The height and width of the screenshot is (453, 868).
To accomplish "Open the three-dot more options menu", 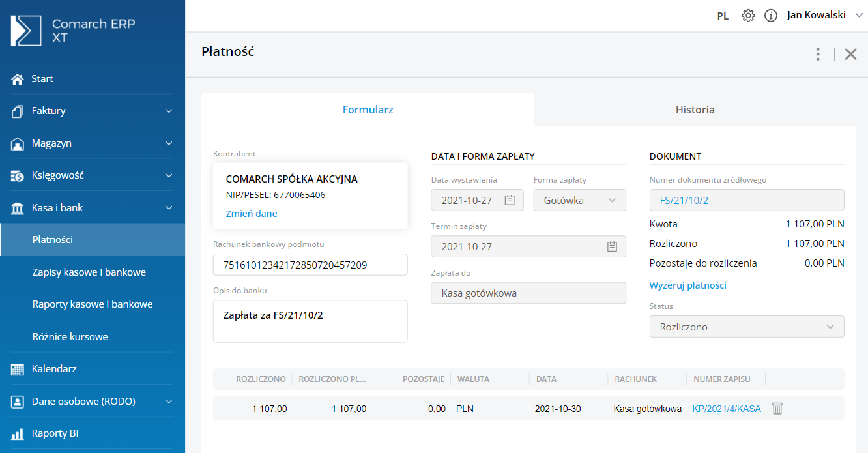I will (818, 54).
